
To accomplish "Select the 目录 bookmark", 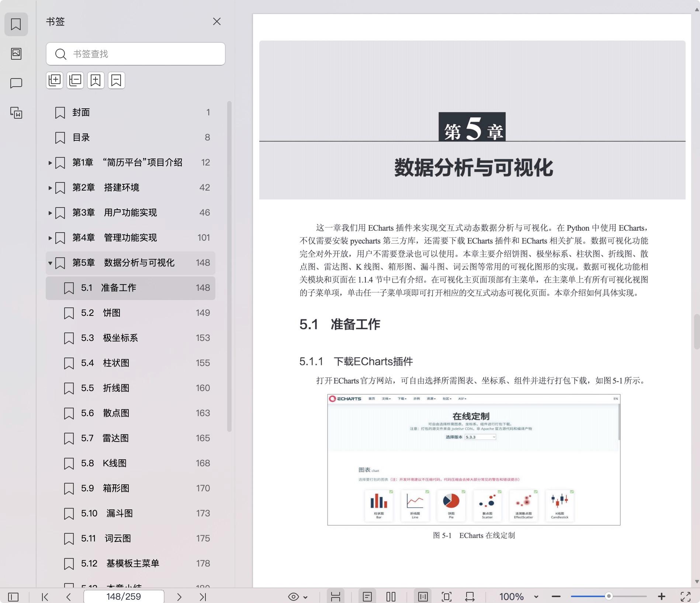I will tap(131, 137).
